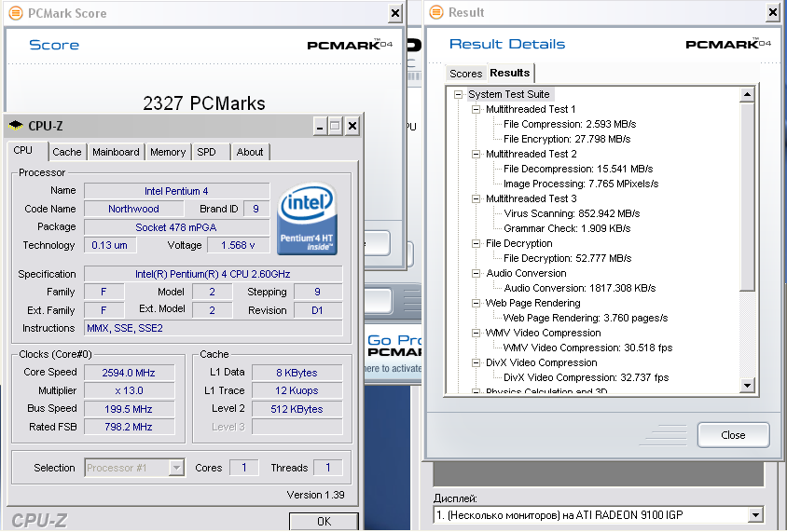Click the PCMark Score window title icon
787x532 pixels.
tap(16, 13)
